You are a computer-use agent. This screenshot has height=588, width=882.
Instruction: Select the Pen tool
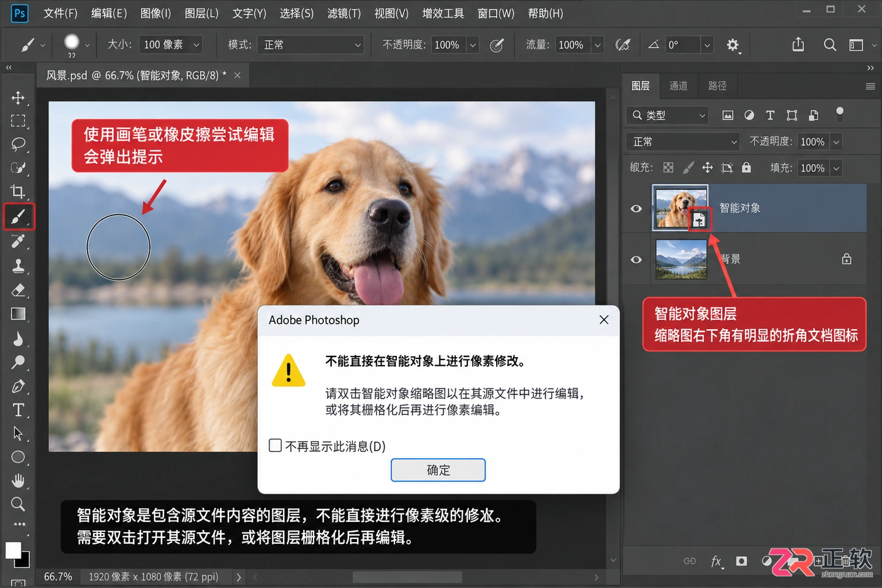pyautogui.click(x=18, y=386)
